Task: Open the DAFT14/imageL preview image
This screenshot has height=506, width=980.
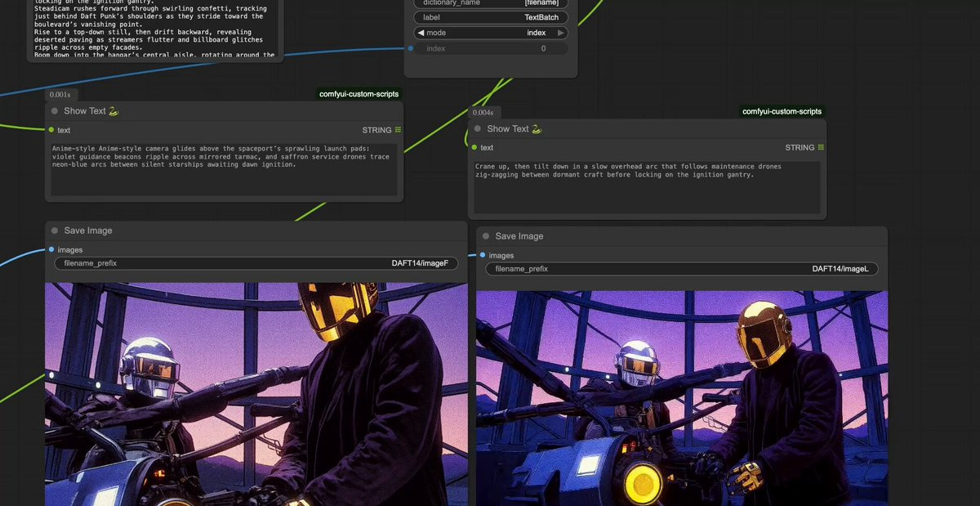Action: 682,398
